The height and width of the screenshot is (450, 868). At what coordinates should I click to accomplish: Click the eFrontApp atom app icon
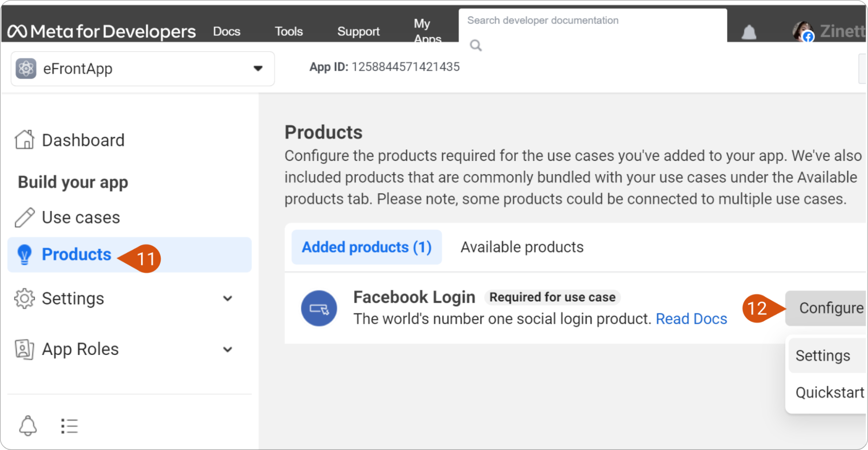[x=26, y=69]
